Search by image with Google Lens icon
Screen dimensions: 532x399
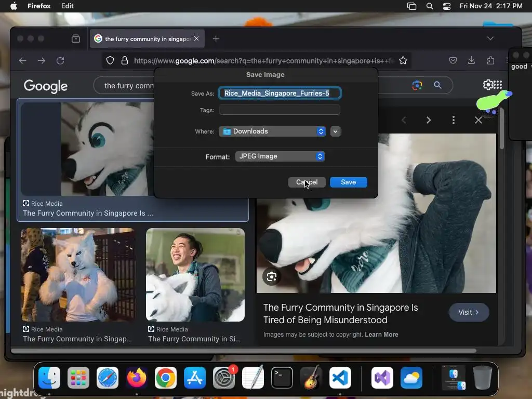417,85
